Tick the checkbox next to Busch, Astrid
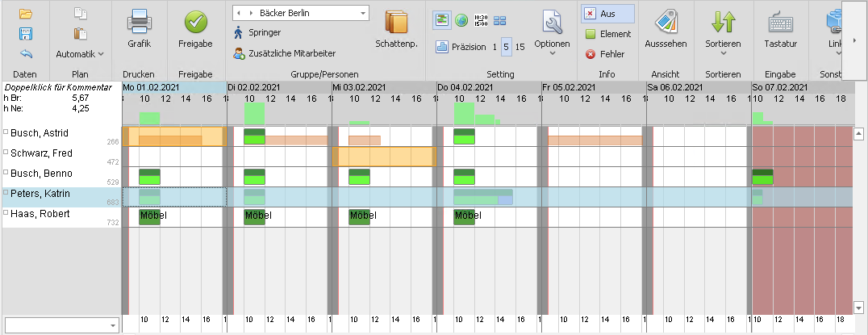Image resolution: width=868 pixels, height=335 pixels. 6,132
